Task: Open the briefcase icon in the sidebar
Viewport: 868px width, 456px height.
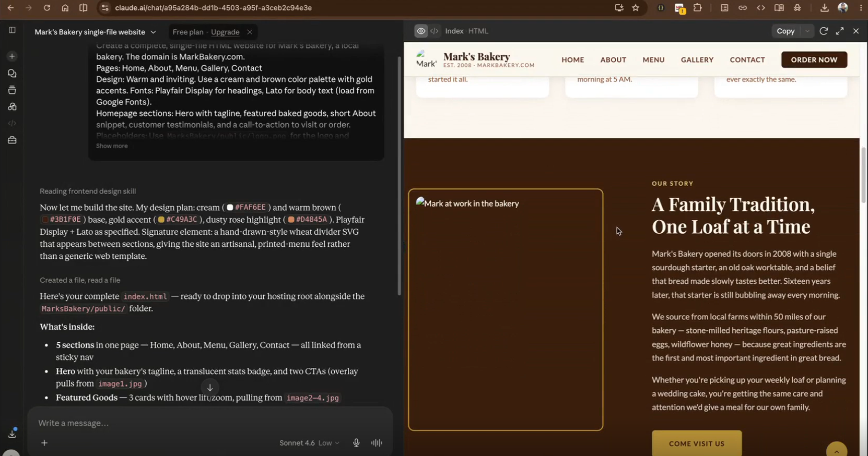Action: click(12, 140)
